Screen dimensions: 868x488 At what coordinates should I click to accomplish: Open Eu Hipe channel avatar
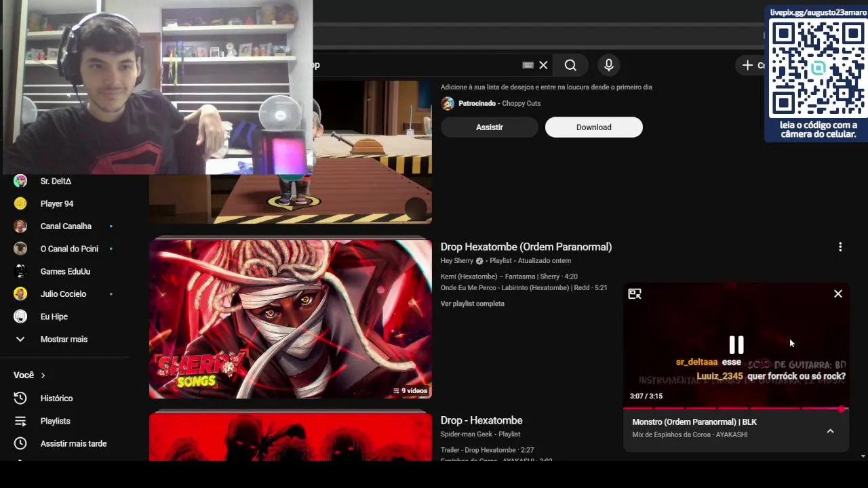(x=20, y=317)
